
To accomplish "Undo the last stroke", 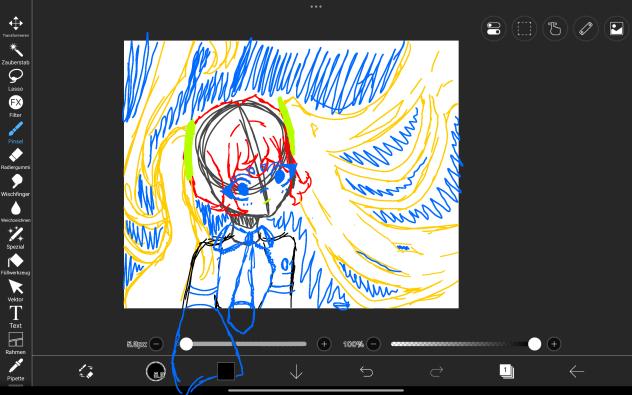I will coord(366,371).
